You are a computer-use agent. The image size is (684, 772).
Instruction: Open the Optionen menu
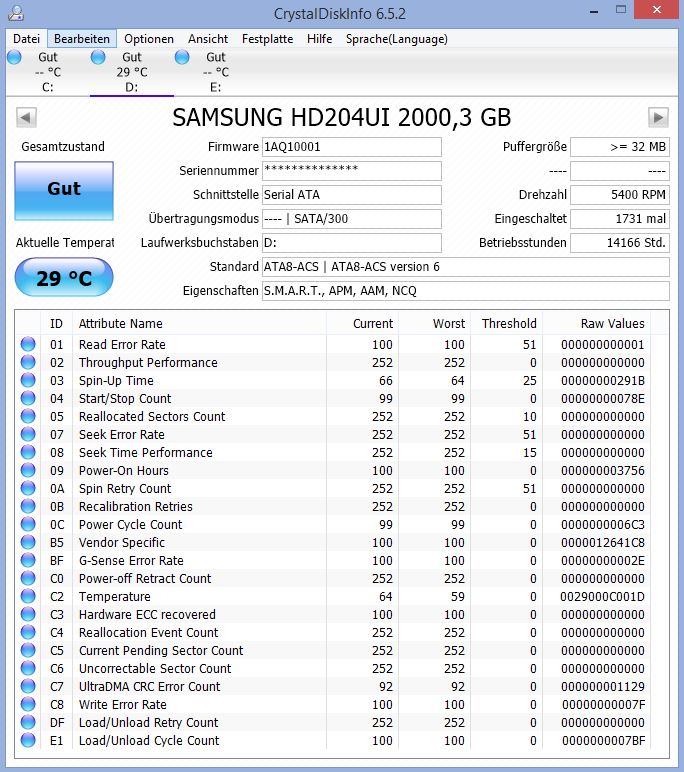(149, 39)
